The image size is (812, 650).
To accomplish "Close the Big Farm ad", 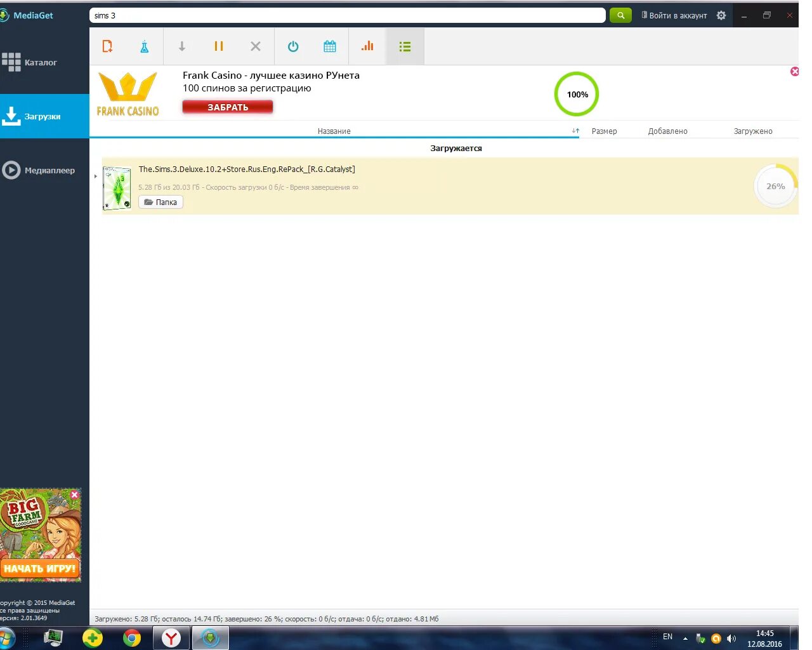I will pos(74,494).
